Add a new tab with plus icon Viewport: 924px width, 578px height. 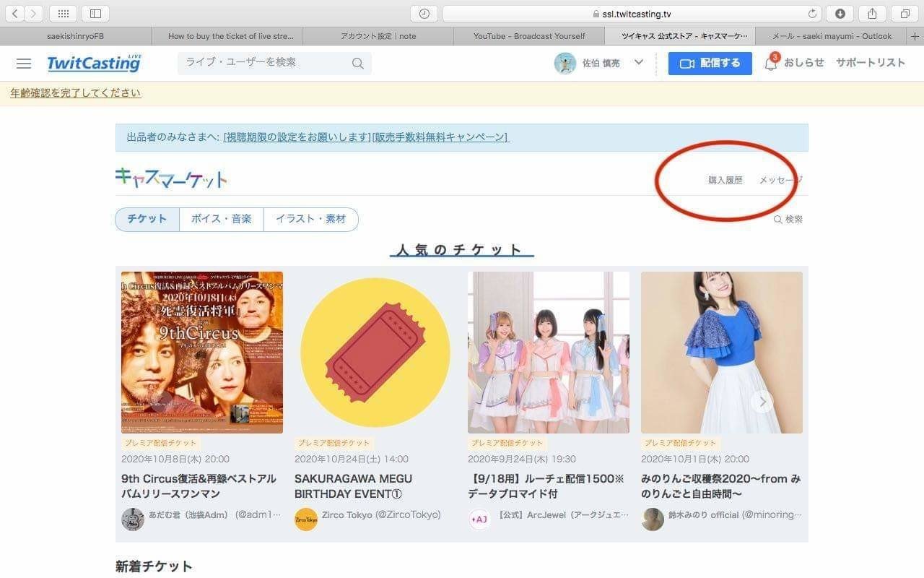915,36
